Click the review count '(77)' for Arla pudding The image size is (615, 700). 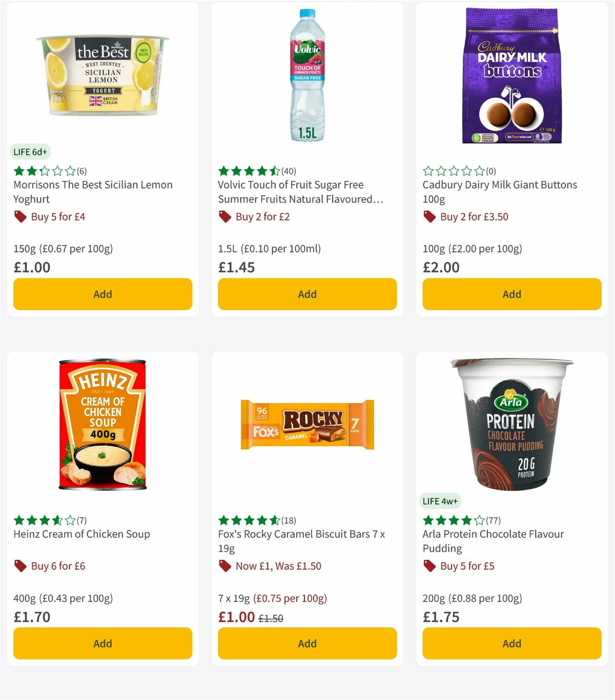point(494,520)
